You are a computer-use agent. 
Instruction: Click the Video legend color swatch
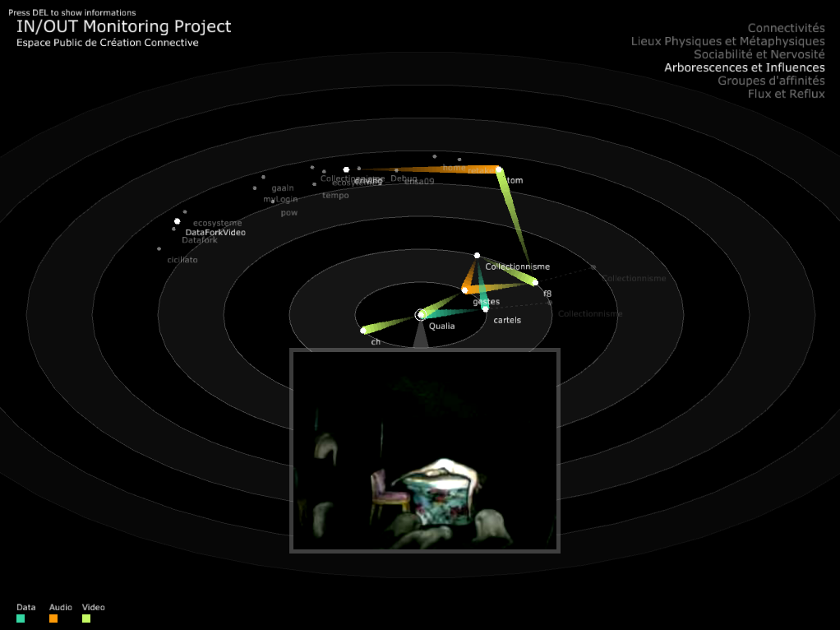(x=86, y=618)
